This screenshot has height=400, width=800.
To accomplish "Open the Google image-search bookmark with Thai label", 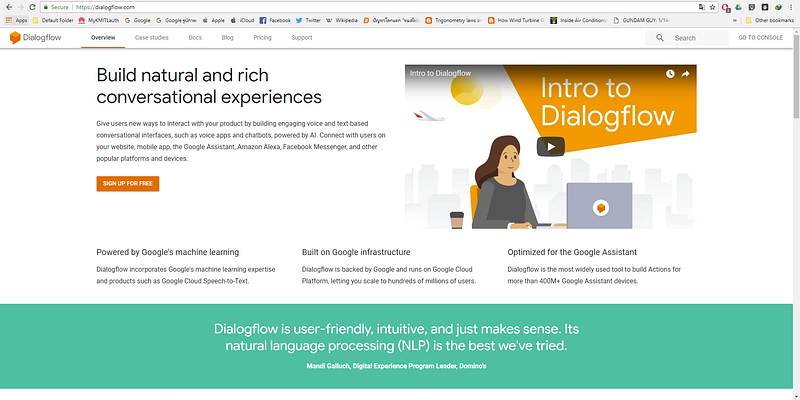I will pos(177,20).
